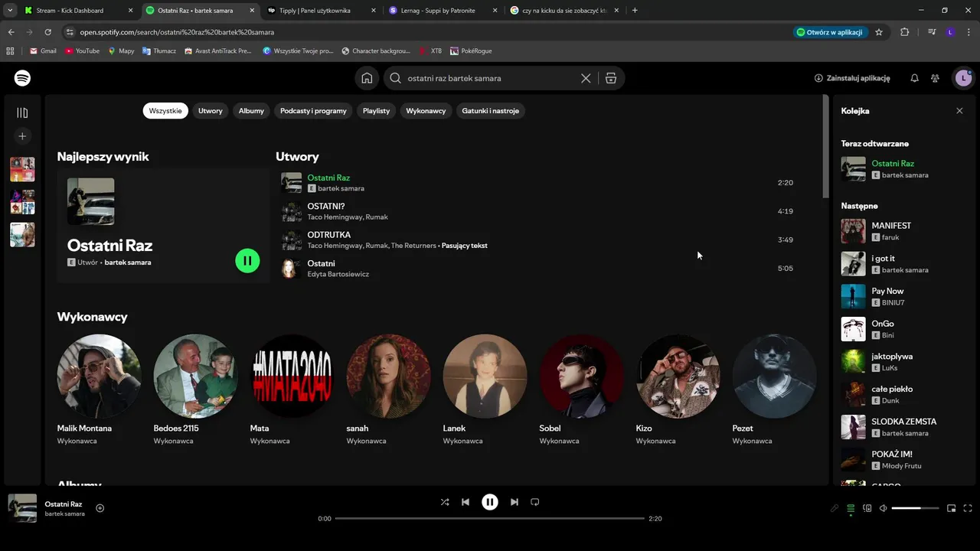Click the Spotify logo icon
The height and width of the screenshot is (551, 980).
[22, 78]
